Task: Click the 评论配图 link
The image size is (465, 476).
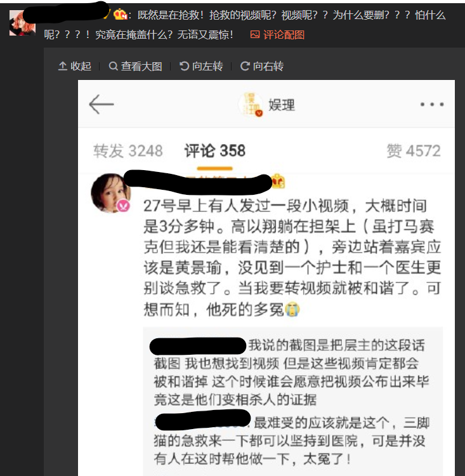Action: (x=284, y=35)
